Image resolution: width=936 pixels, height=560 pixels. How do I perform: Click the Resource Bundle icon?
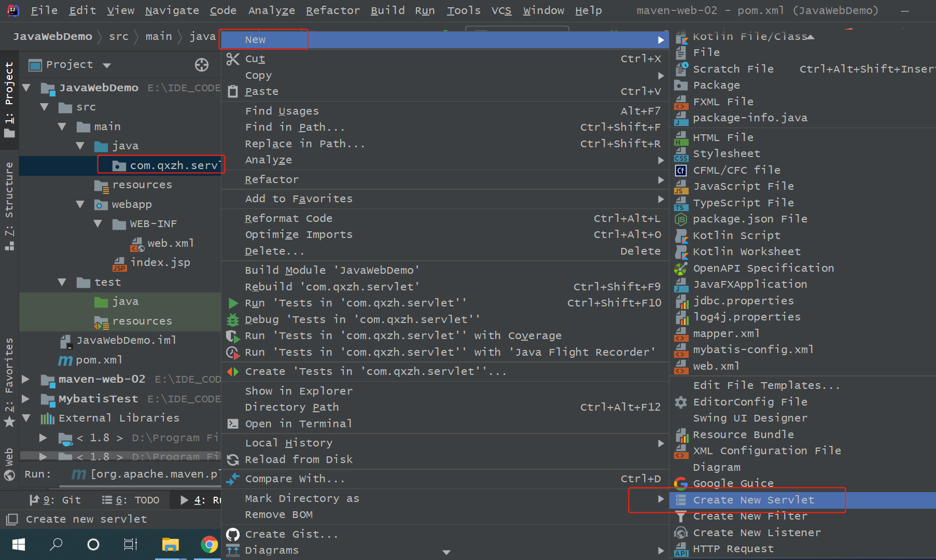click(681, 435)
